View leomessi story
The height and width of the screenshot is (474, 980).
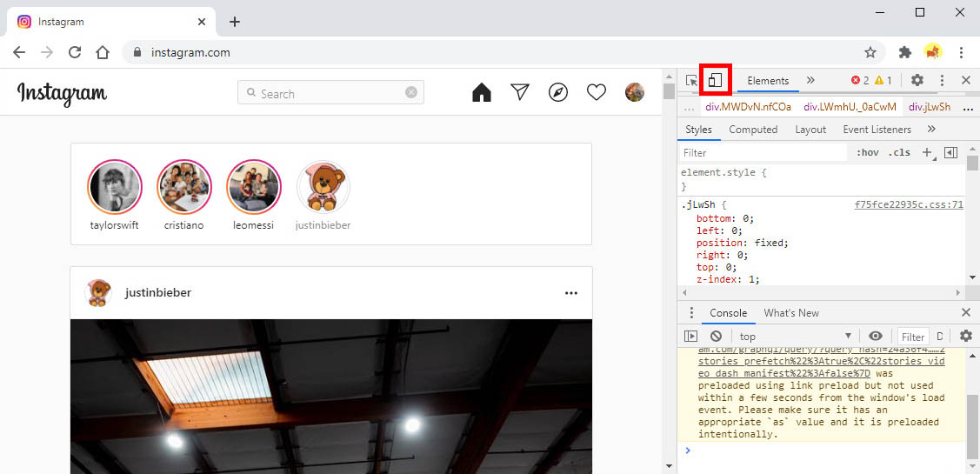(254, 188)
